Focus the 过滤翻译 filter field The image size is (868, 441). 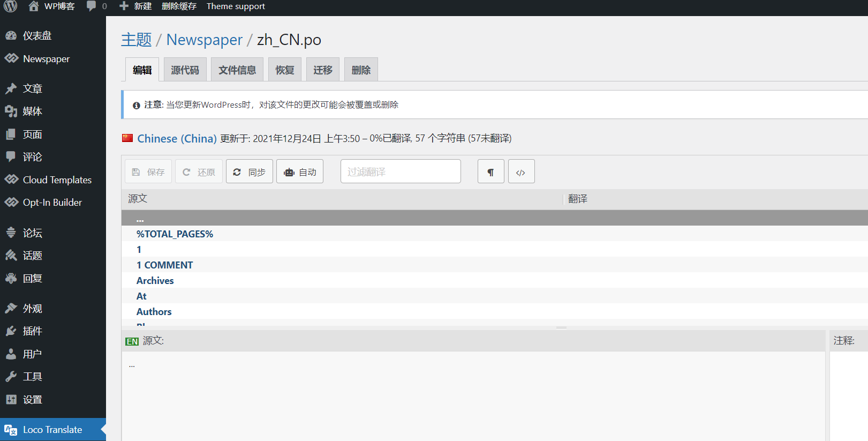[401, 171]
